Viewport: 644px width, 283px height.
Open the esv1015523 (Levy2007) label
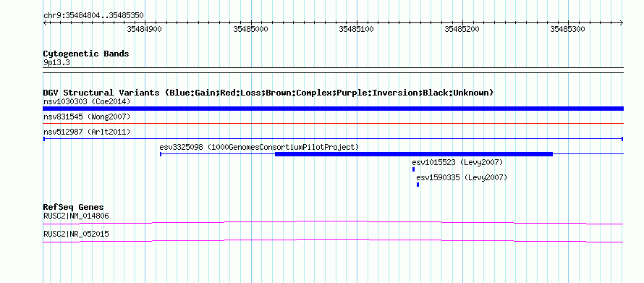click(x=457, y=162)
